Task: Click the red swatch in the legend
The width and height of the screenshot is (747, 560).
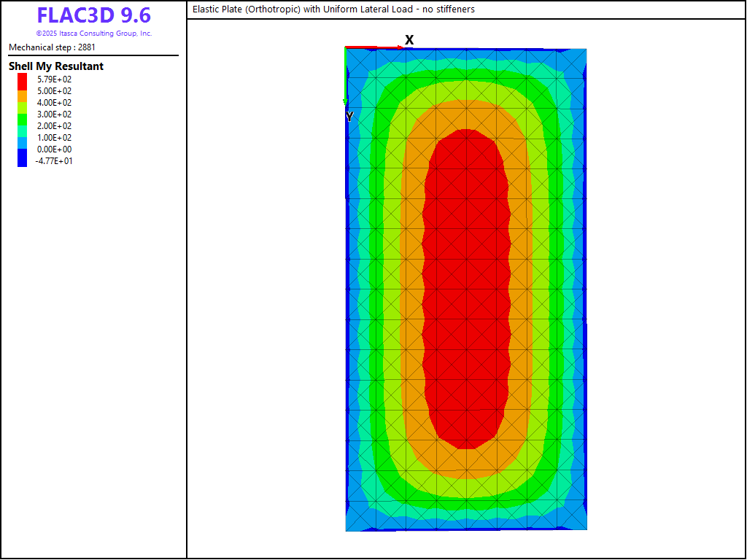Action: tap(22, 80)
